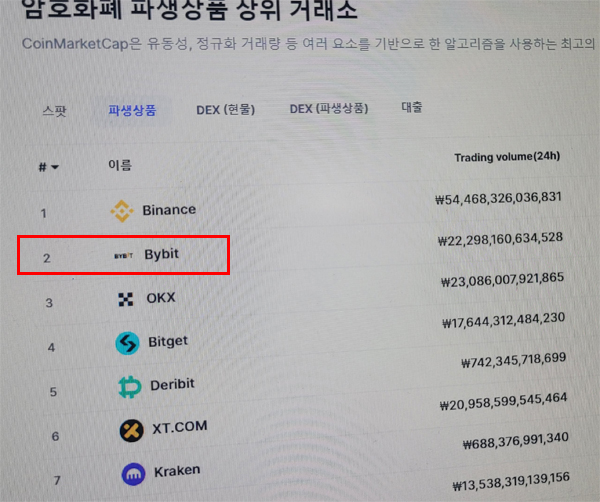Open the Bitget exchange link

(x=168, y=341)
